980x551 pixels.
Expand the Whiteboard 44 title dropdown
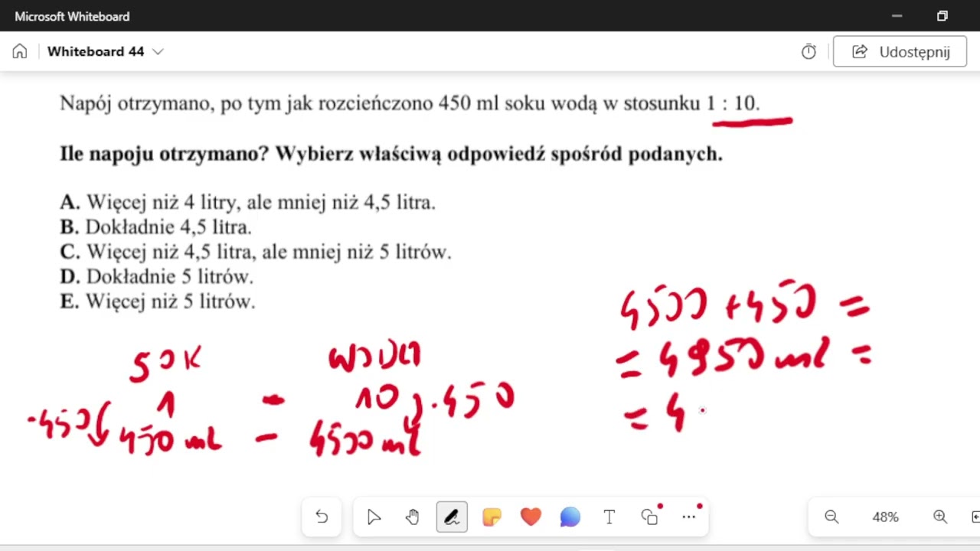click(158, 51)
